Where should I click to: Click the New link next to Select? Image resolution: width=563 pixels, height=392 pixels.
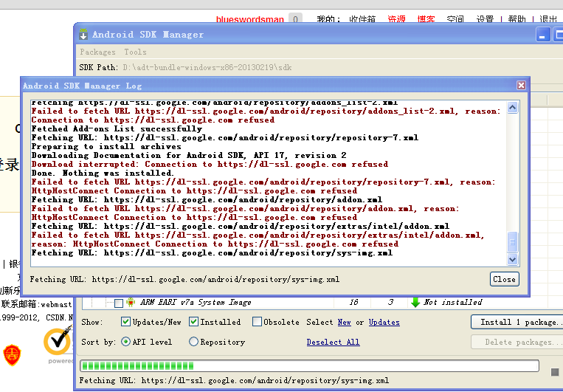pos(344,322)
